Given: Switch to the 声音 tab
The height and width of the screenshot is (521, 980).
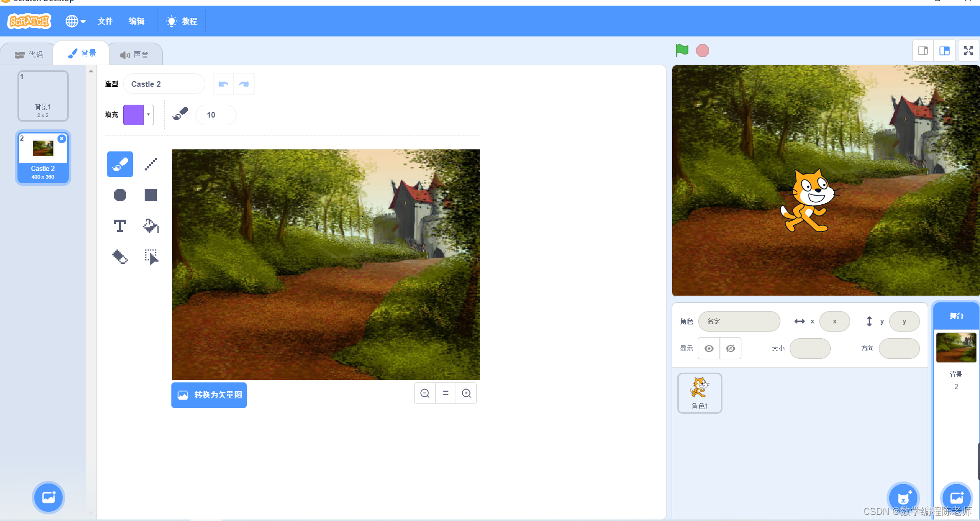Looking at the screenshot, I should coord(134,54).
